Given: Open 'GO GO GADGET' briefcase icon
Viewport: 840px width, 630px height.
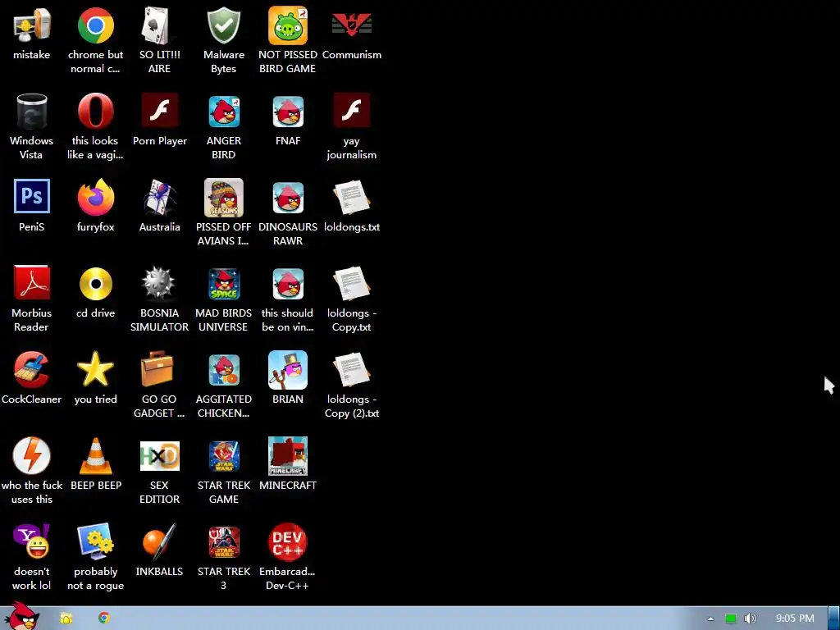Looking at the screenshot, I should [157, 368].
